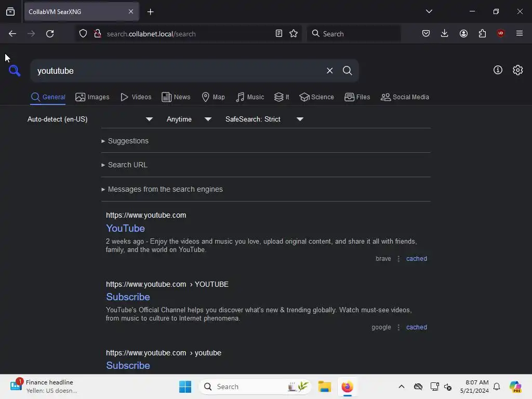This screenshot has height=399, width=532.
Task: Open the SafeSearch: Strict dropdown
Action: [264, 119]
